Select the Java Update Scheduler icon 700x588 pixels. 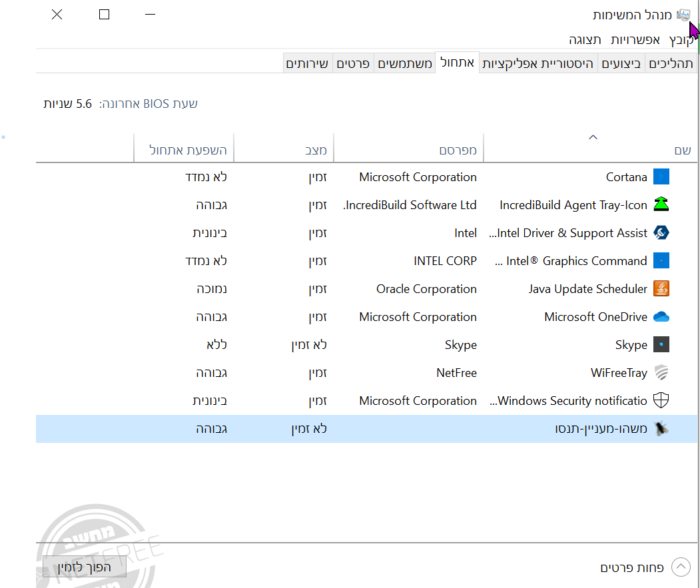661,289
